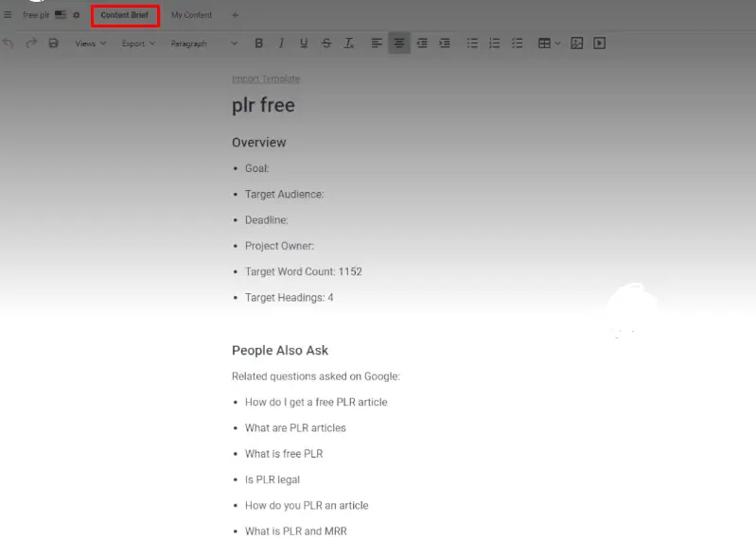
Task: Click the US flag icon
Action: 61,14
